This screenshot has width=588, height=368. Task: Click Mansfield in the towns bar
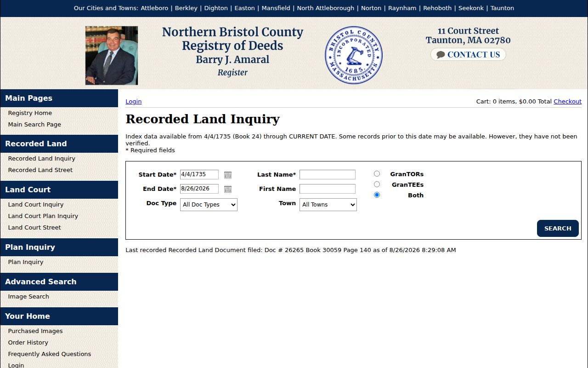(276, 8)
